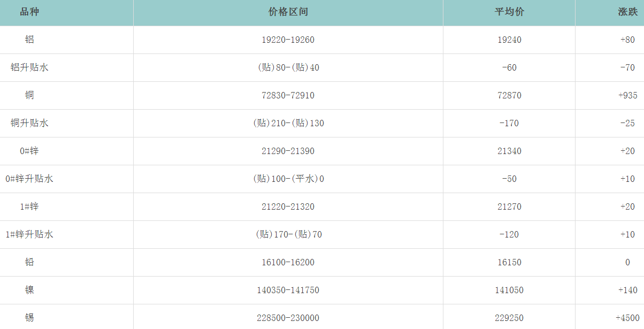
Task: Click the 0#锌升贴水 row label
Action: [29, 179]
